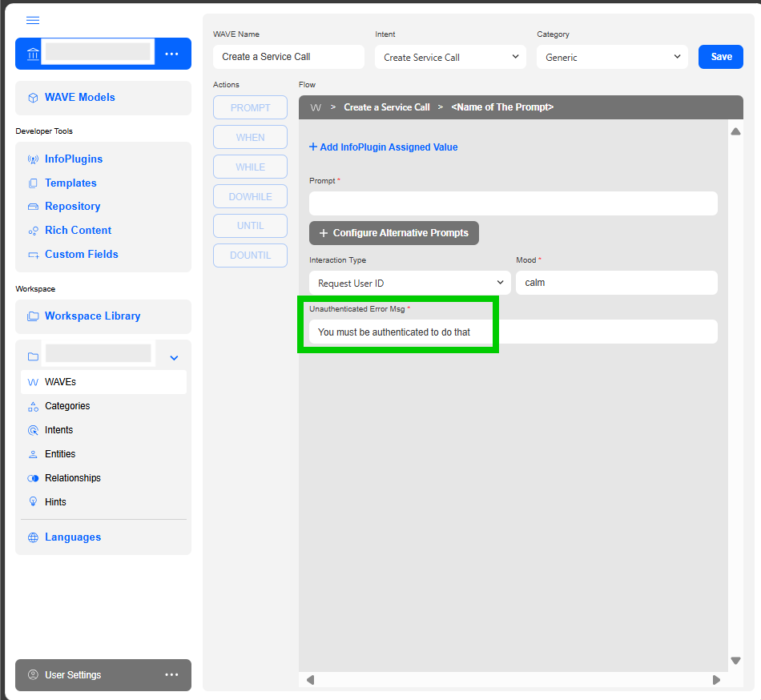Collapse the workspace folder chevron

(x=174, y=357)
